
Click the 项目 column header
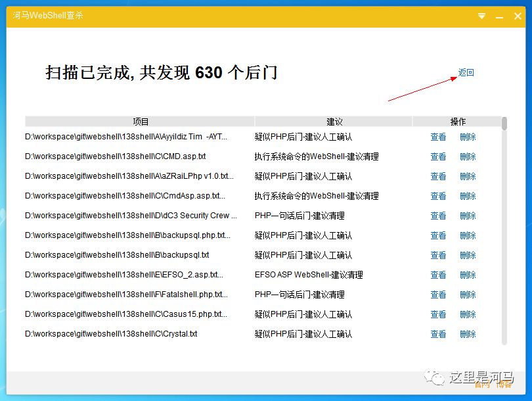140,122
